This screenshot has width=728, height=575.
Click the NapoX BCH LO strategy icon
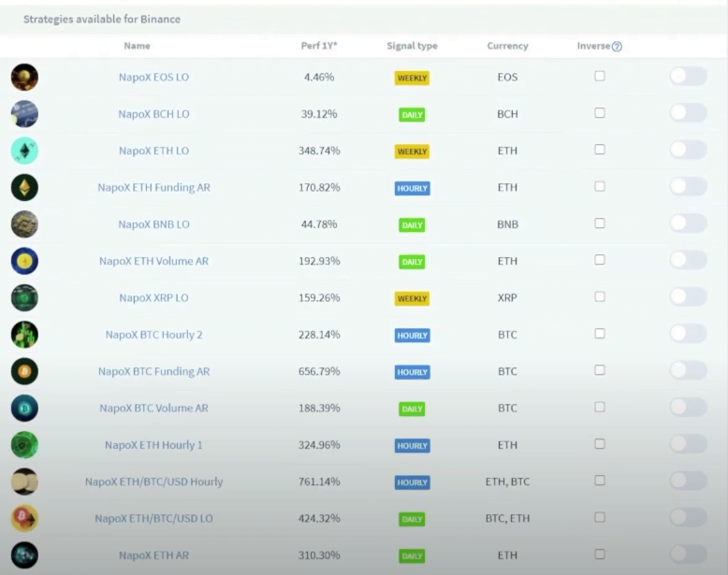(x=24, y=114)
